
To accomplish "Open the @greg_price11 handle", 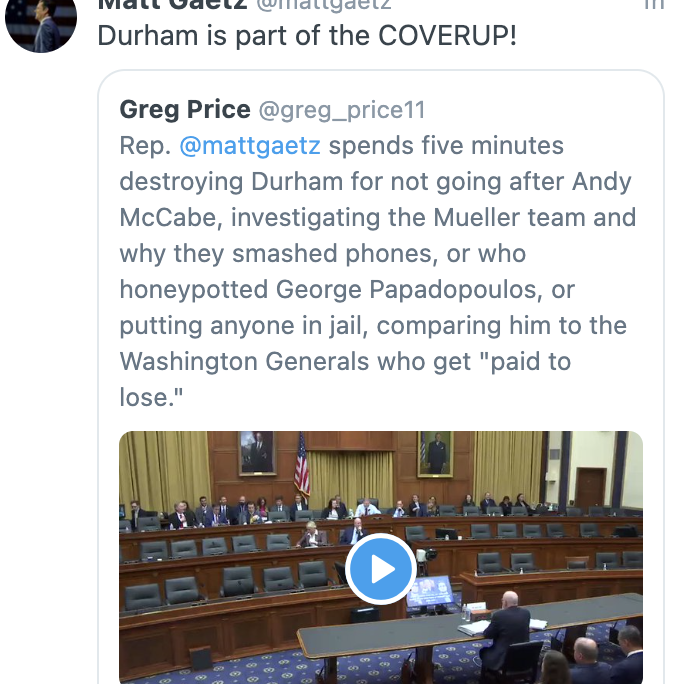I will pyautogui.click(x=342, y=109).
